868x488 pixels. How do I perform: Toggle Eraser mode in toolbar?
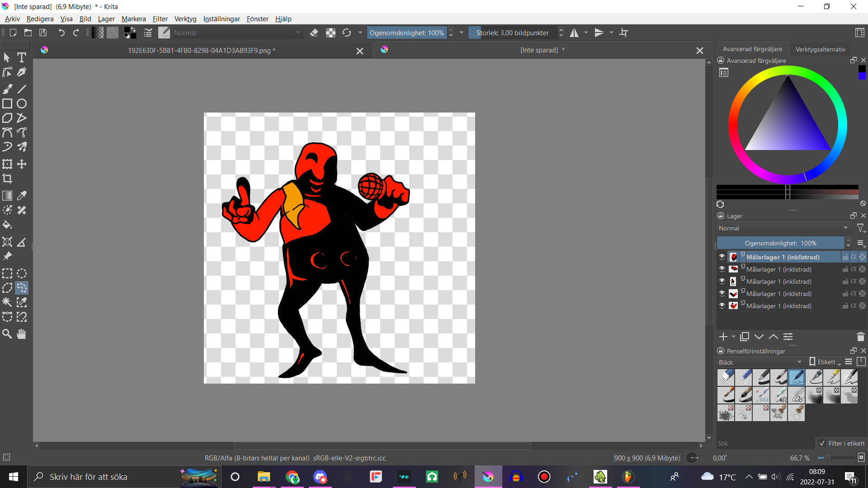tap(314, 33)
